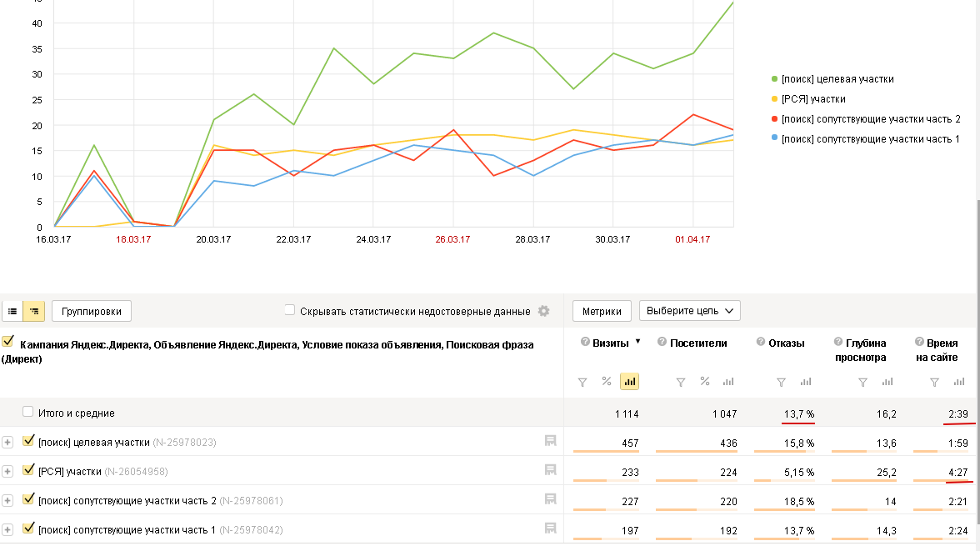Click help icon next to Глубина просмотра

tap(839, 343)
